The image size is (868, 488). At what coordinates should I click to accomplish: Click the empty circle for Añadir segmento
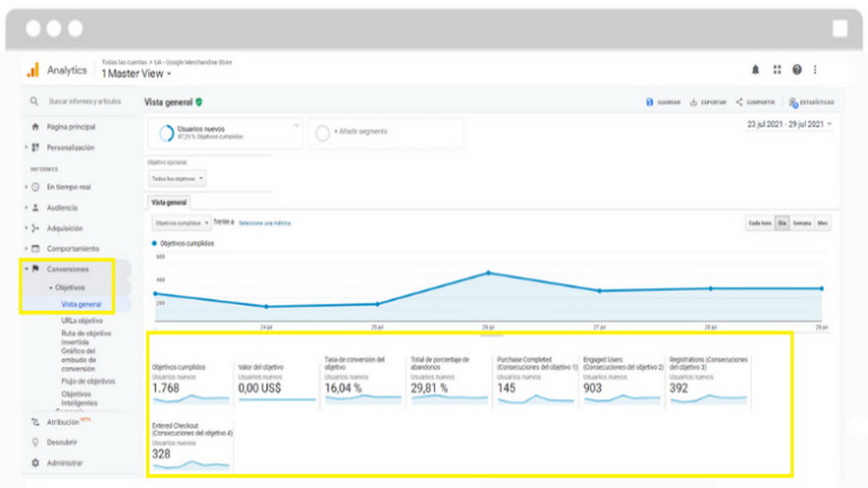(323, 133)
